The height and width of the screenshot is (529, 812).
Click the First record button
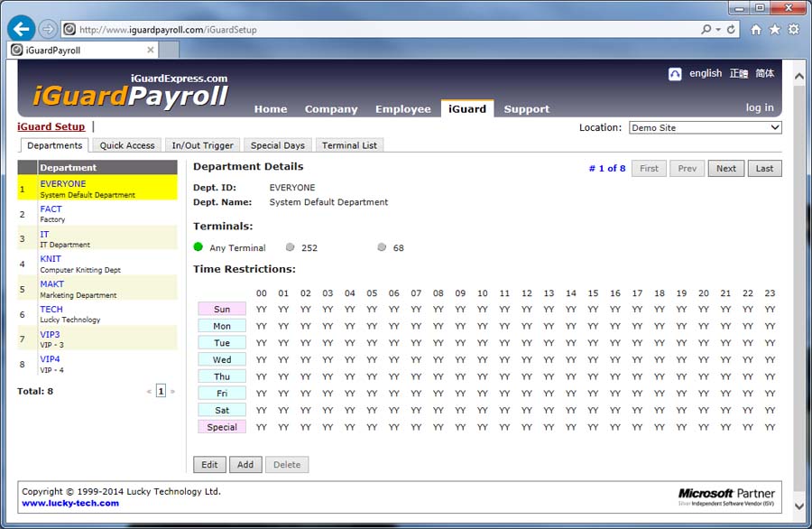click(x=649, y=169)
